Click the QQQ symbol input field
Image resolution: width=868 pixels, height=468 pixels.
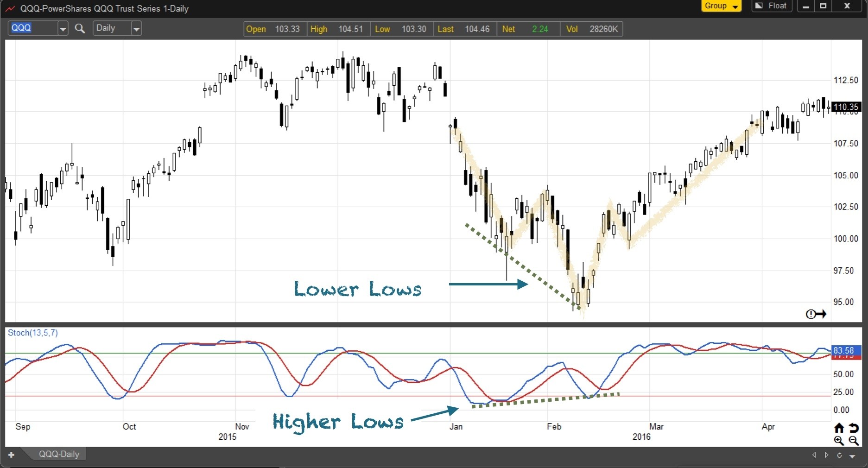(x=33, y=28)
